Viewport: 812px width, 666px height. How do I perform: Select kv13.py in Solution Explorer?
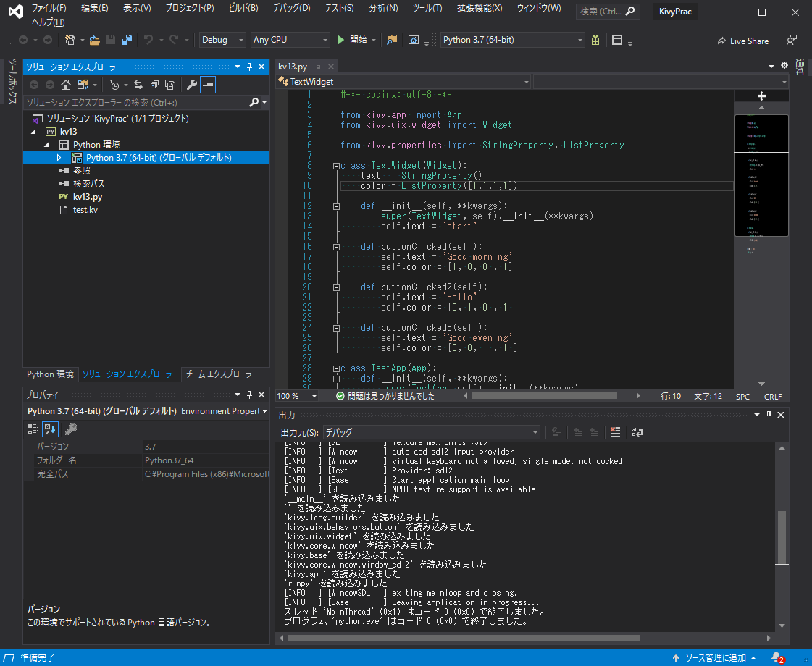point(88,197)
